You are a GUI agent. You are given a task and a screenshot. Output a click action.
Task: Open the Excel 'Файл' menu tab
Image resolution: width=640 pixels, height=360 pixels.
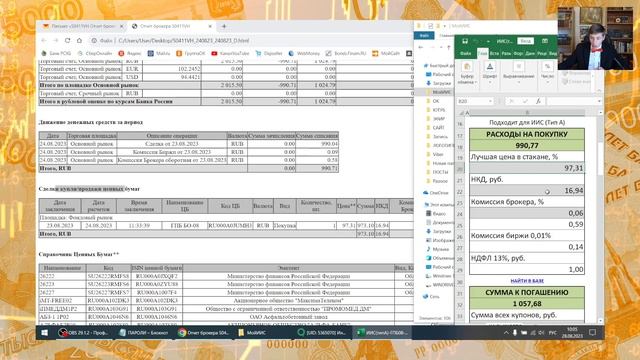(x=465, y=53)
